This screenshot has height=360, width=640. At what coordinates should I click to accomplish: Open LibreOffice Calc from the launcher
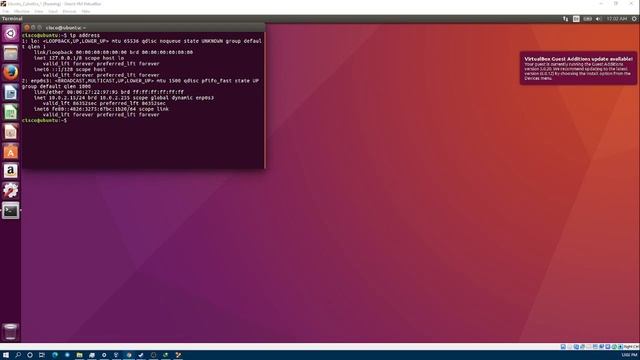point(11,112)
